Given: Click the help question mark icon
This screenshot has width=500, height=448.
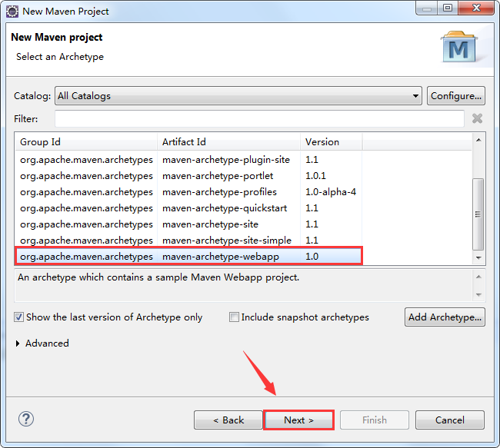Looking at the screenshot, I should pos(26,419).
